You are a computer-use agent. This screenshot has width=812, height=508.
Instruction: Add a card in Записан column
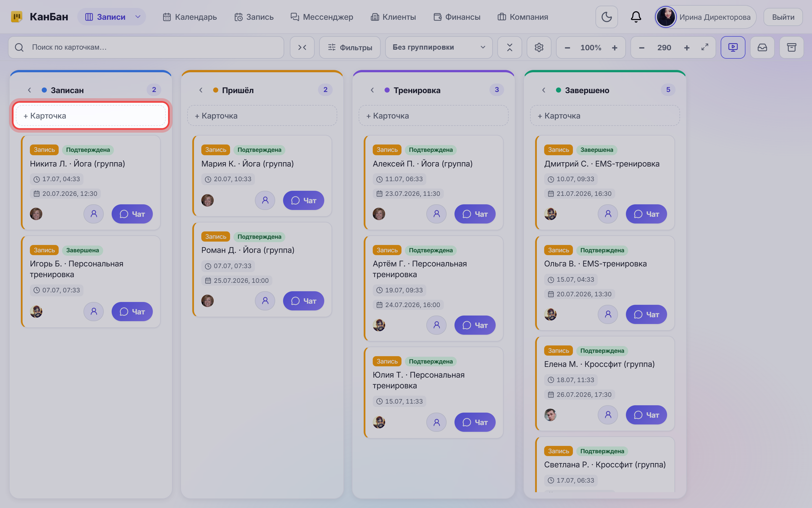click(91, 116)
